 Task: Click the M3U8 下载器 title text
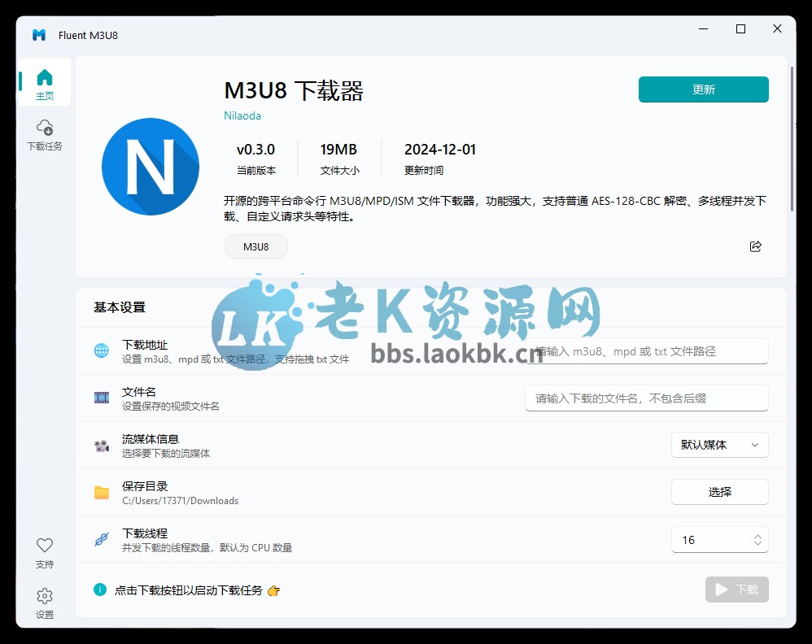(x=294, y=90)
